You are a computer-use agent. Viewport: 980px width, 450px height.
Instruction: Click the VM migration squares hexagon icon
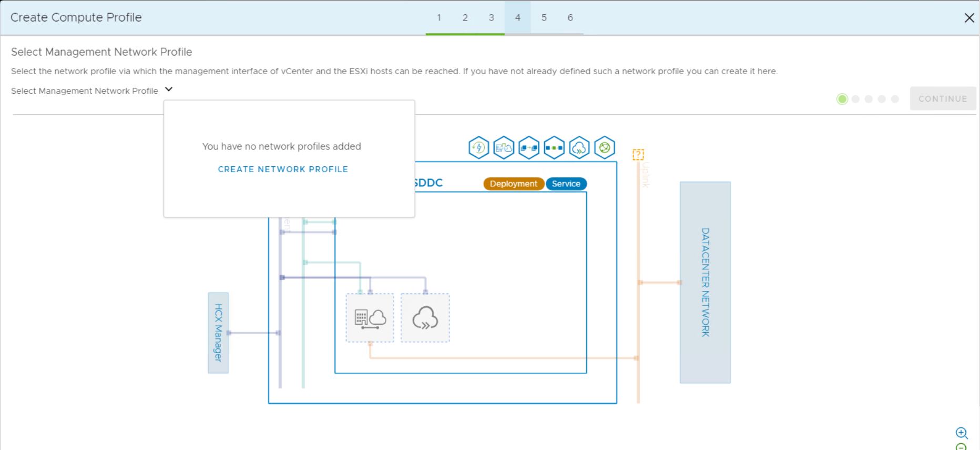(529, 148)
